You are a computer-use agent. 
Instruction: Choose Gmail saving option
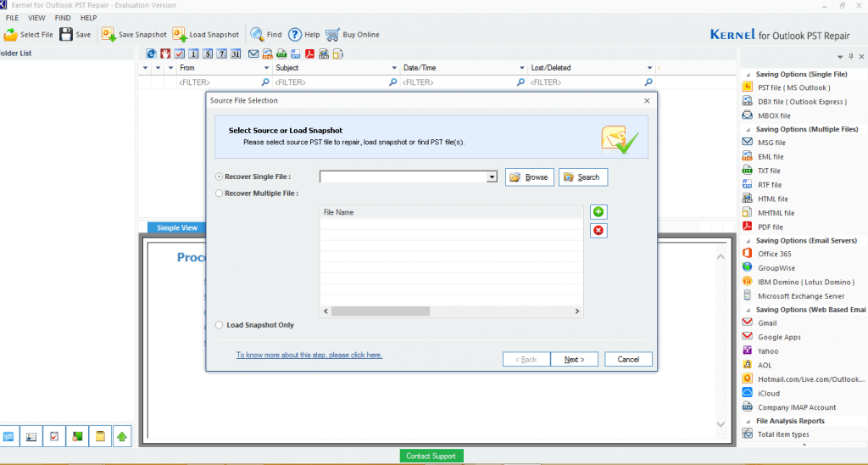(x=766, y=323)
